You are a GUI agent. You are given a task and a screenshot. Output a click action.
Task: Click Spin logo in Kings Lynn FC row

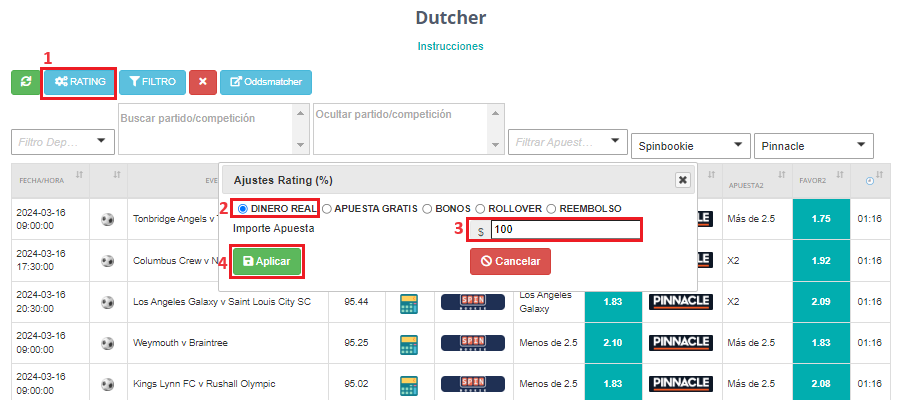click(473, 384)
